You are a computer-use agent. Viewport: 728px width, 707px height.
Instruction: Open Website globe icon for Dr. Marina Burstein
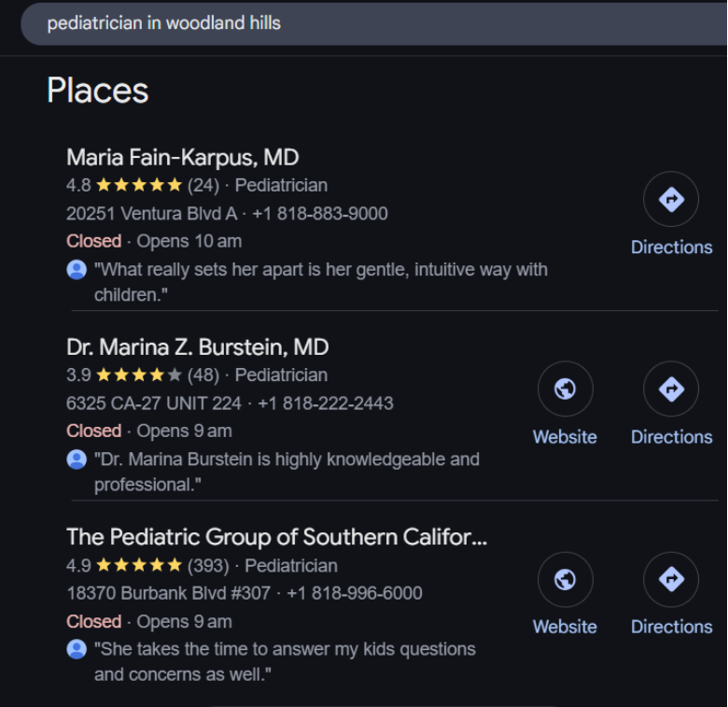click(x=565, y=389)
